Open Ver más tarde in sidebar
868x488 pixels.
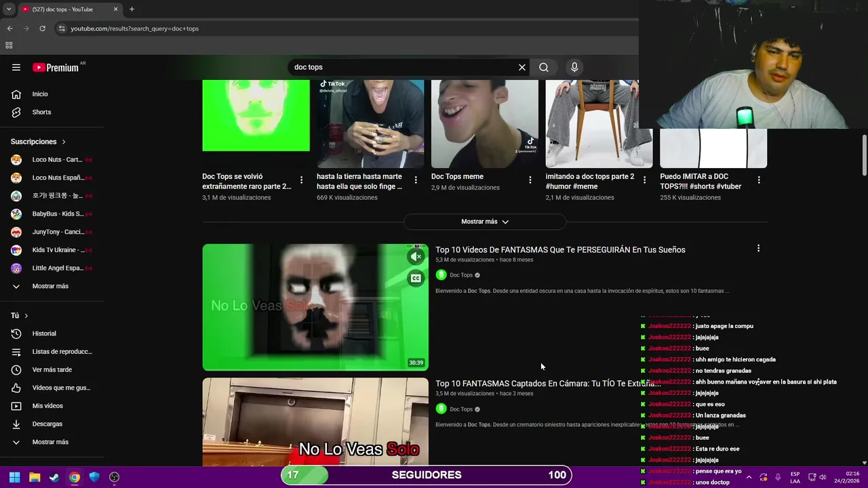pos(52,369)
